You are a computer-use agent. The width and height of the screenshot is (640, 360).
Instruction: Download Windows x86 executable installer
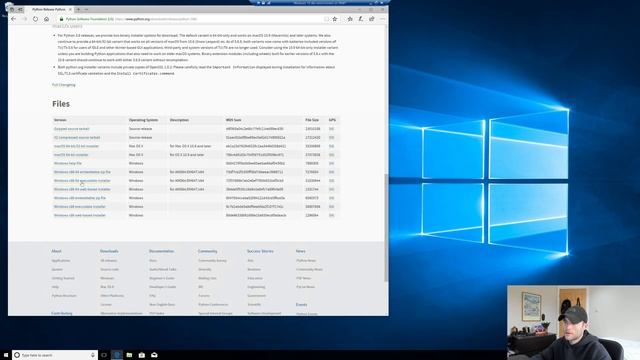click(x=80, y=207)
